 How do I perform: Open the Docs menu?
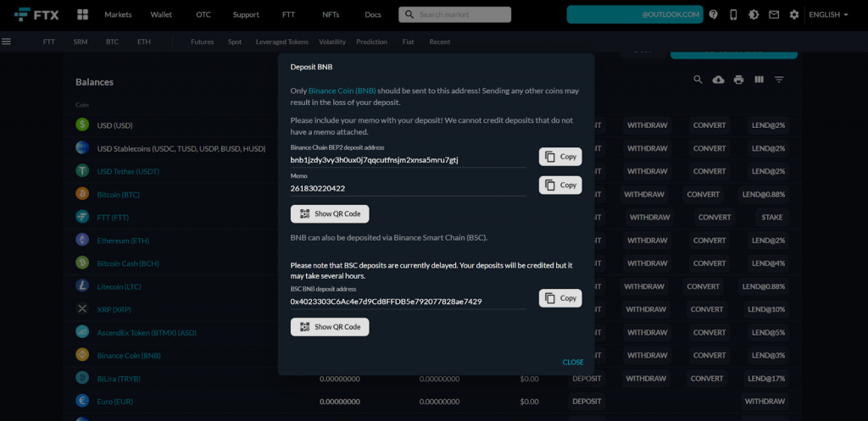pyautogui.click(x=373, y=15)
